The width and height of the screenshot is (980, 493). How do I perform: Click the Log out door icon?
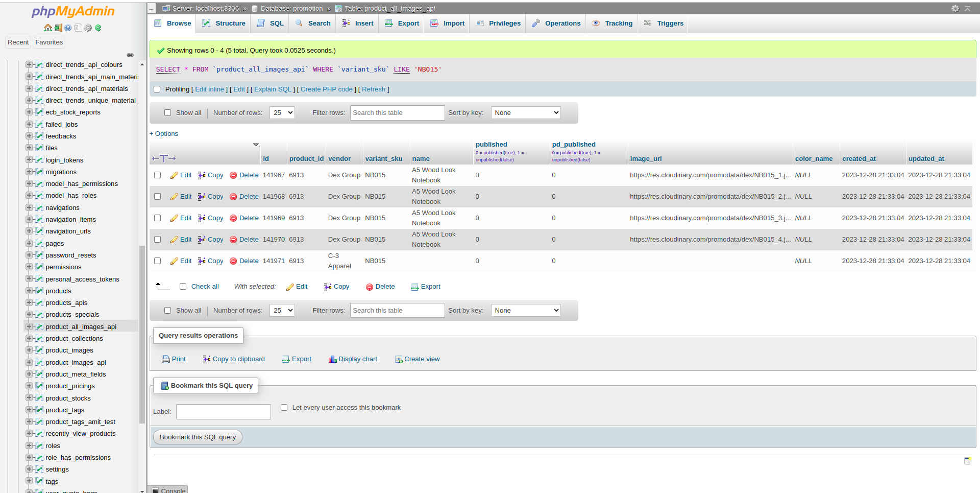click(x=58, y=28)
